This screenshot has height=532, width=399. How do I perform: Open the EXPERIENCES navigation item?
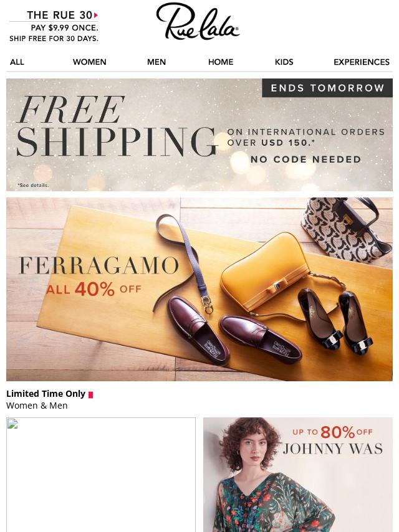[x=361, y=62]
